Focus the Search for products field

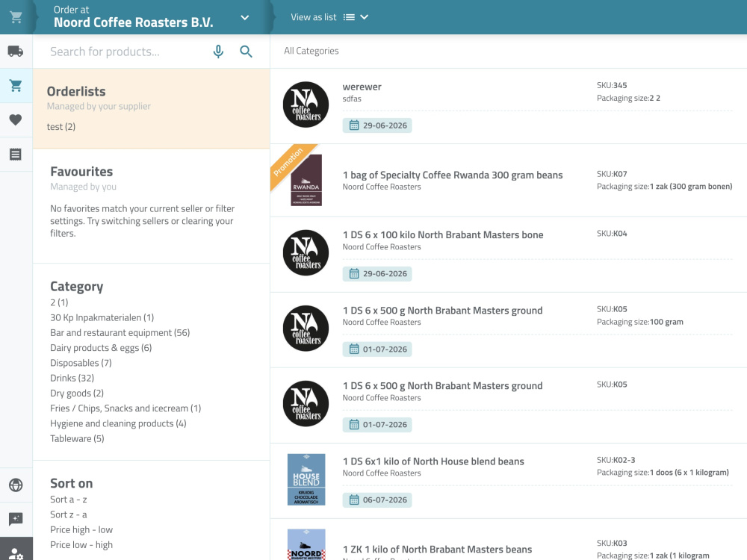click(x=128, y=52)
